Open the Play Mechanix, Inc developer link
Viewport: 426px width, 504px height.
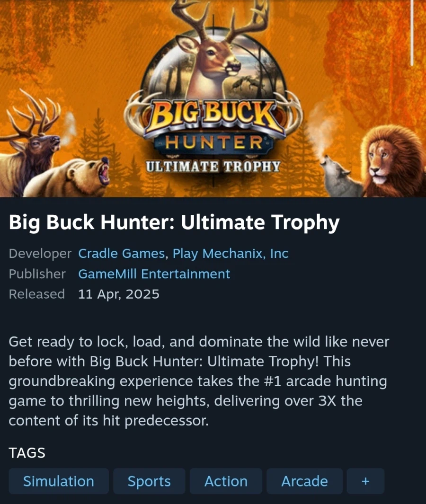tap(231, 254)
